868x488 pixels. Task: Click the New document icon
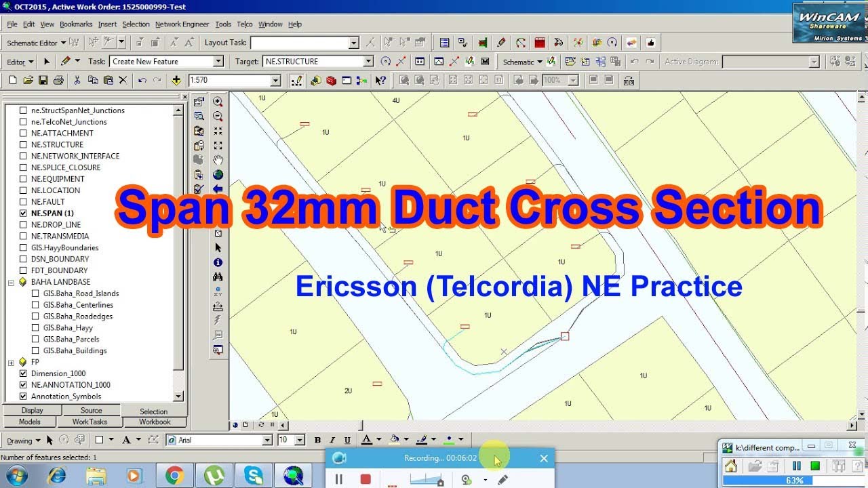tap(13, 80)
